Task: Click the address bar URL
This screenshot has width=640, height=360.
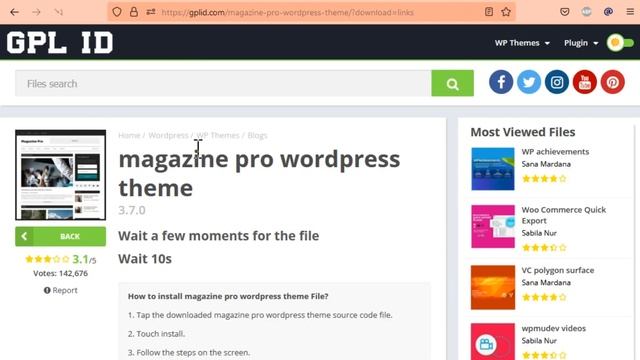Action: (287, 12)
